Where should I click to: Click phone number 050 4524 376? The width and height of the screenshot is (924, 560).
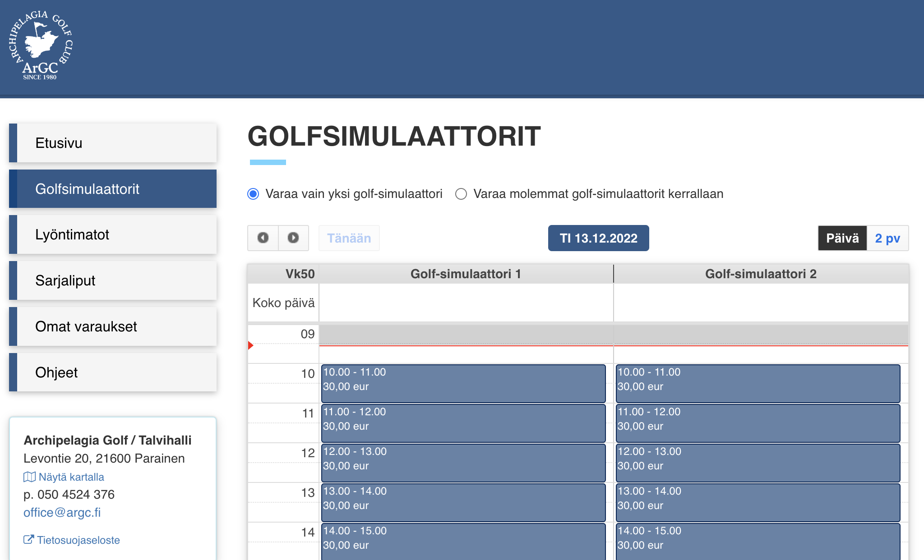coord(76,495)
